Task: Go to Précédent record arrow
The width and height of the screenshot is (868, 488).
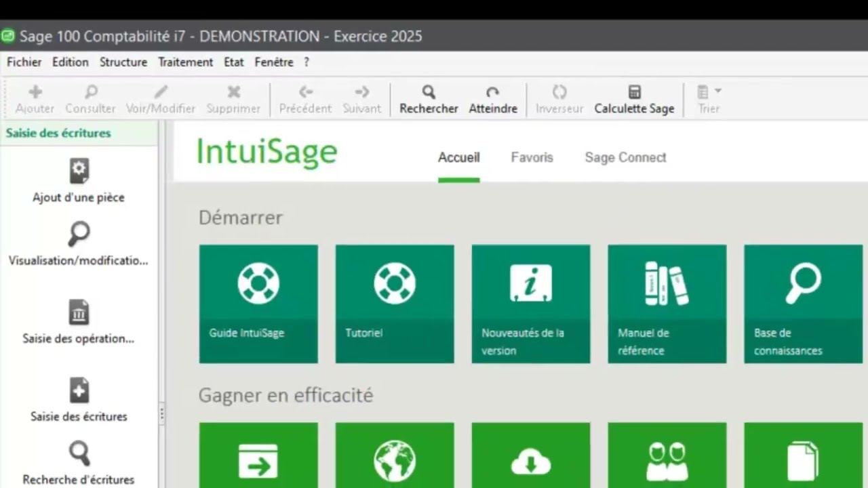Action: tap(306, 91)
